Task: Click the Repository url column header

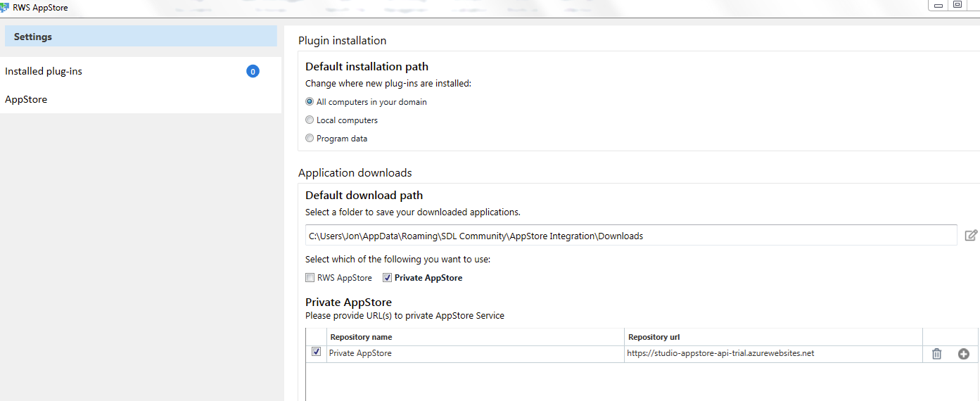Action: (x=773, y=337)
